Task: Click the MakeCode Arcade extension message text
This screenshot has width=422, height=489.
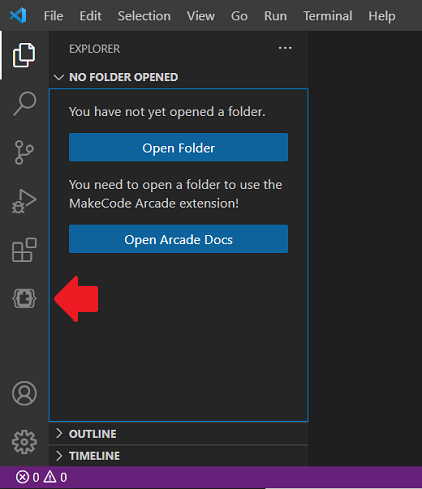Action: (176, 194)
